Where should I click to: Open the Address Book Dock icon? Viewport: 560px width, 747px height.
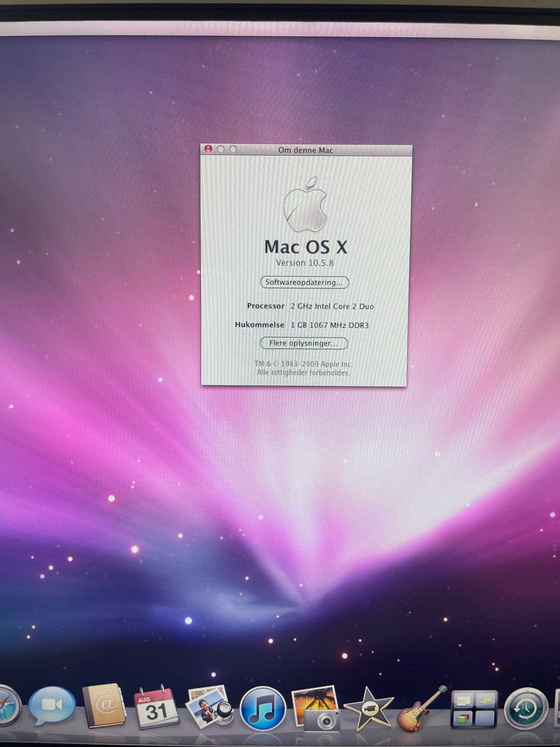pos(104,706)
